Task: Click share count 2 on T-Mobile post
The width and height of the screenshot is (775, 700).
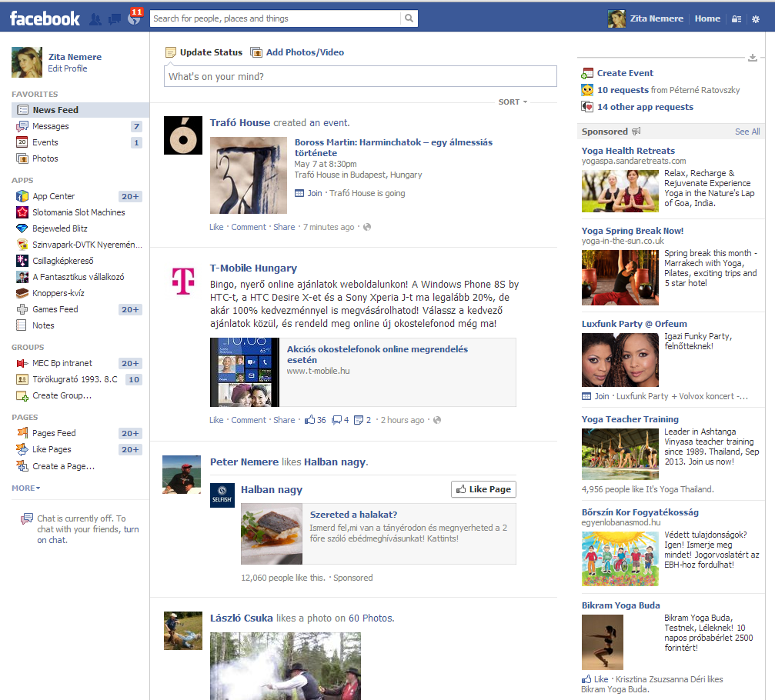Action: (x=362, y=420)
